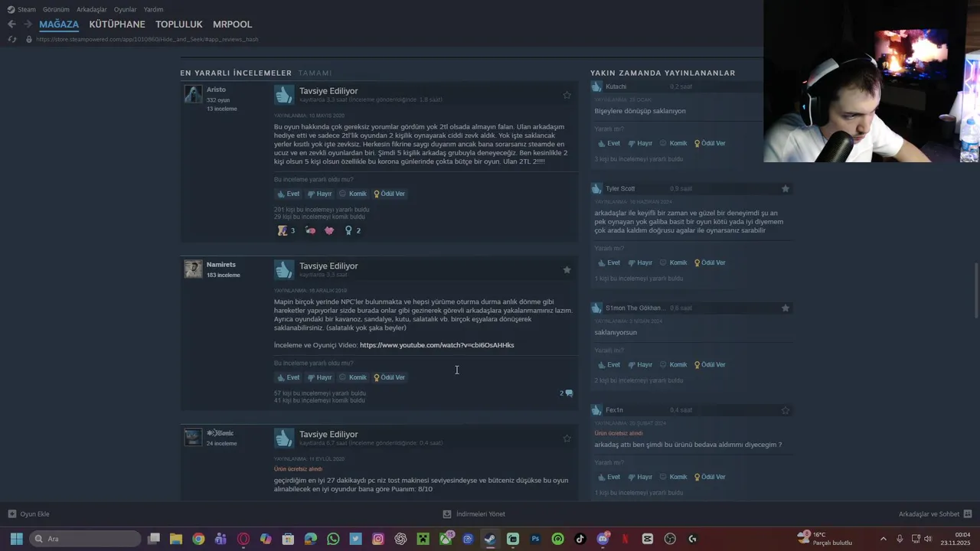Vote Hayır on Tyler Scott's review
The height and width of the screenshot is (551, 980).
click(640, 262)
